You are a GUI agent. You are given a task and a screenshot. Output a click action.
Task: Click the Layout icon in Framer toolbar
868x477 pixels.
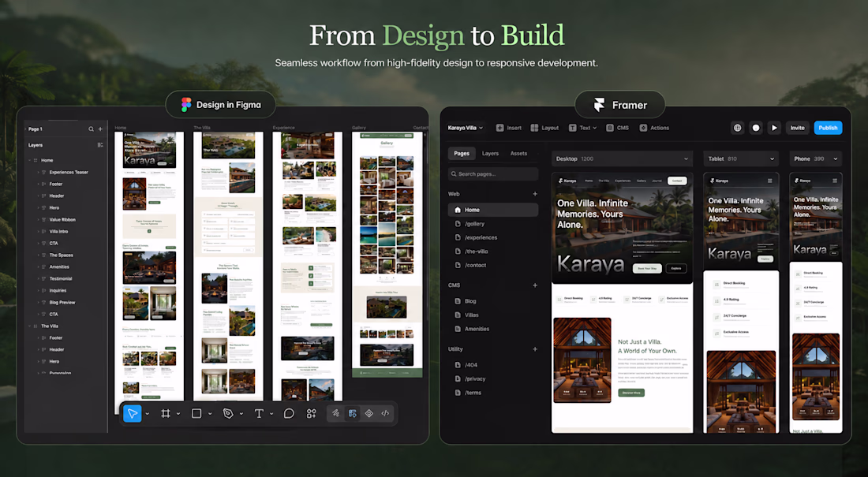[x=534, y=128]
